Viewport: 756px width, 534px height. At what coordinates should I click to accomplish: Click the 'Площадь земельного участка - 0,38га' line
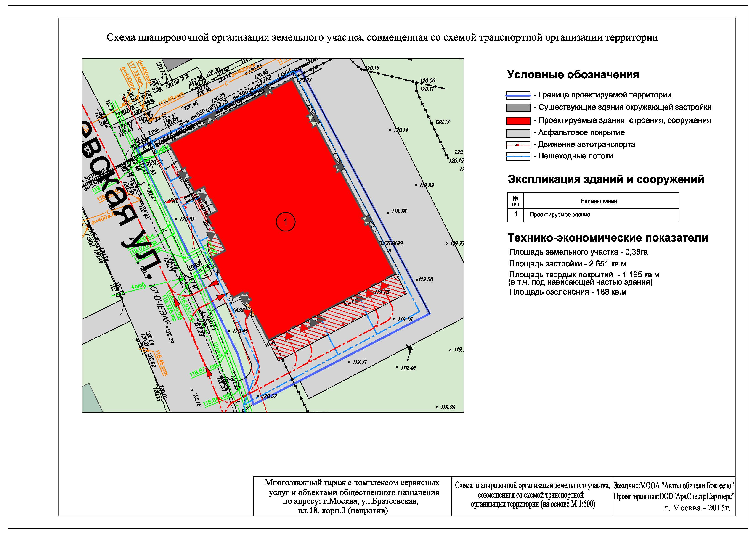(x=578, y=252)
